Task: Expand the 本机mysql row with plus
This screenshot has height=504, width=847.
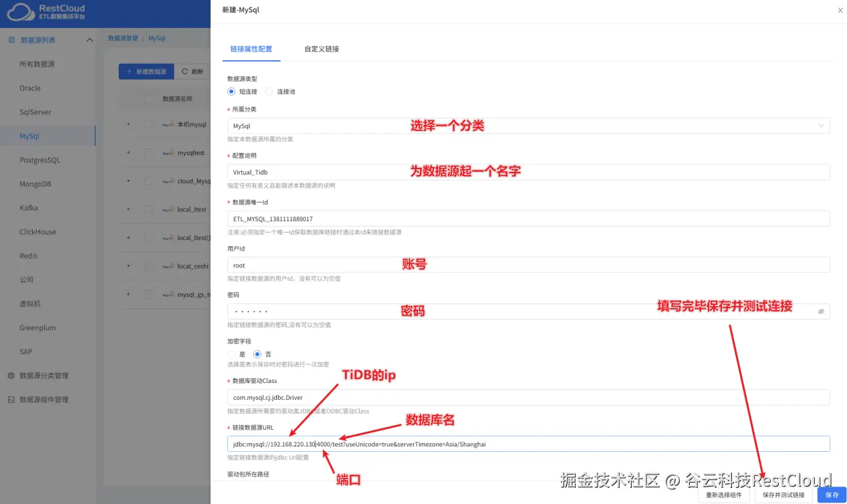Action: tap(128, 124)
